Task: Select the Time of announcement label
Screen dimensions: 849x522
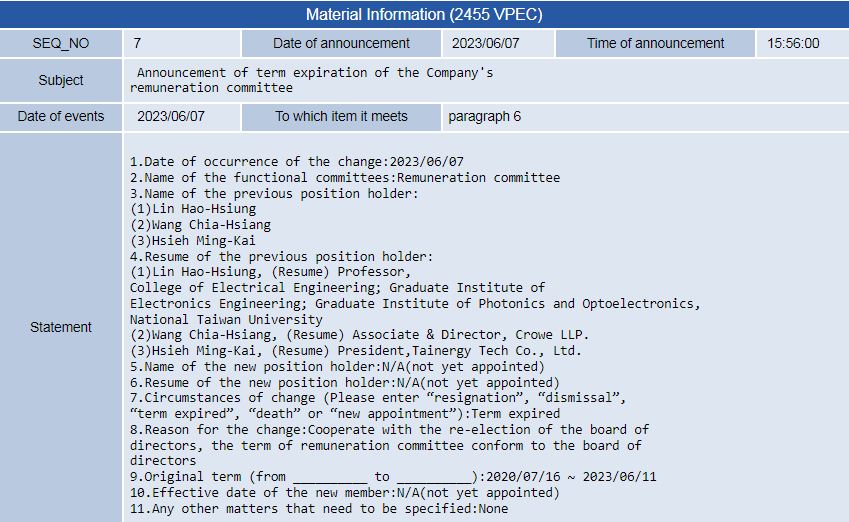Action: (x=655, y=43)
